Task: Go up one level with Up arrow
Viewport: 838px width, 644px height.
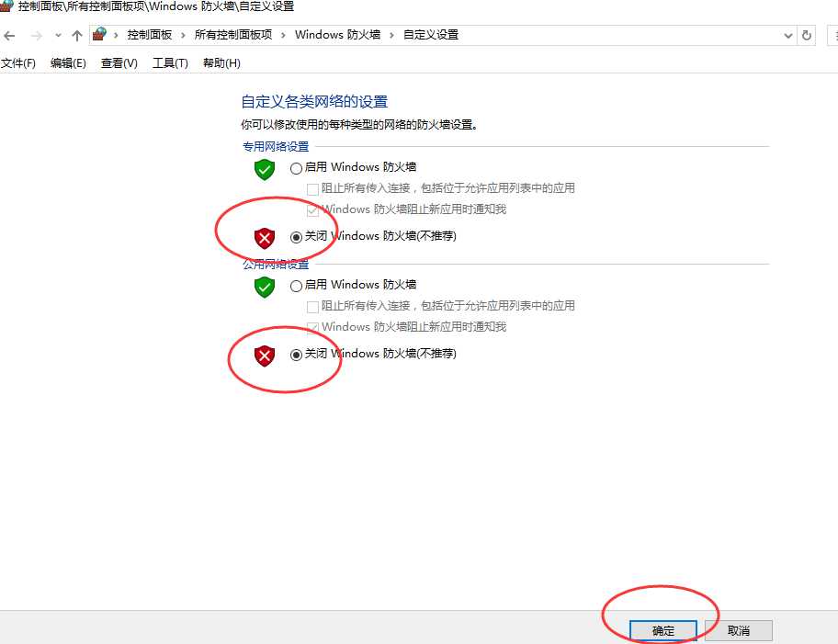Action: tap(77, 36)
